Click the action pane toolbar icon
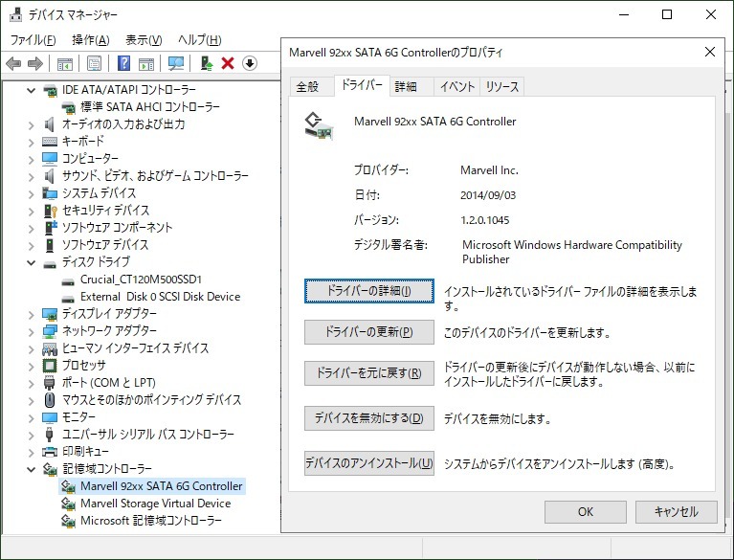This screenshot has width=734, height=560. pos(146,63)
